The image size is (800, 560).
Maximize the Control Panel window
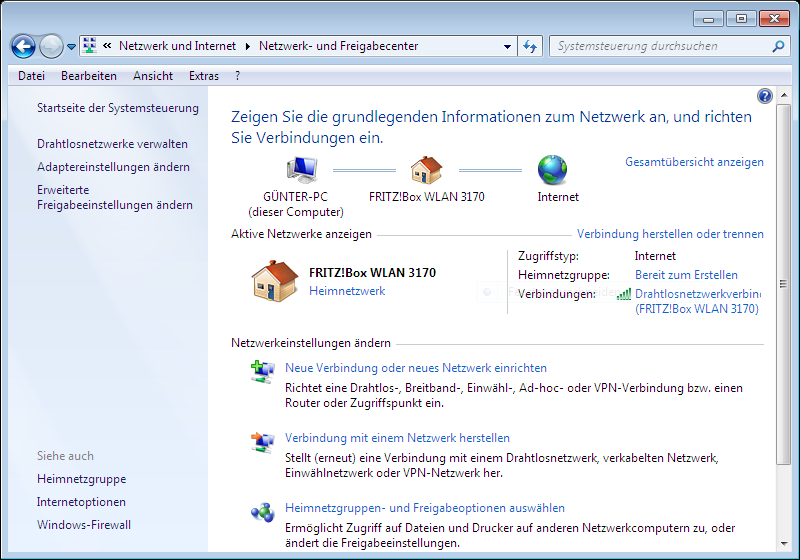(741, 19)
